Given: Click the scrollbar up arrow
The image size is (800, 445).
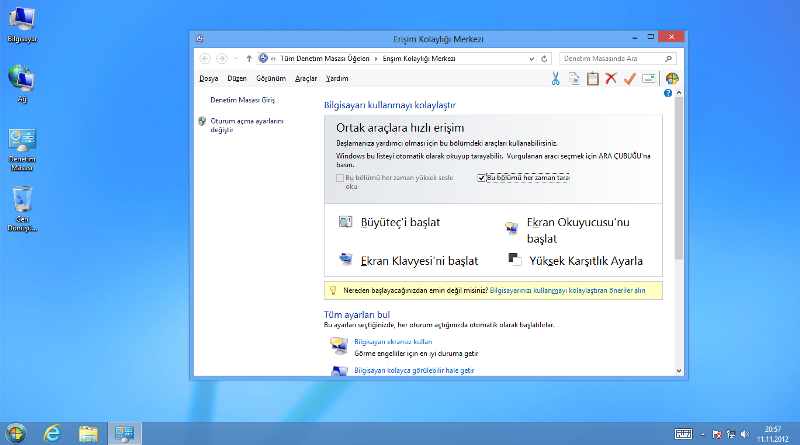Looking at the screenshot, I should click(679, 93).
